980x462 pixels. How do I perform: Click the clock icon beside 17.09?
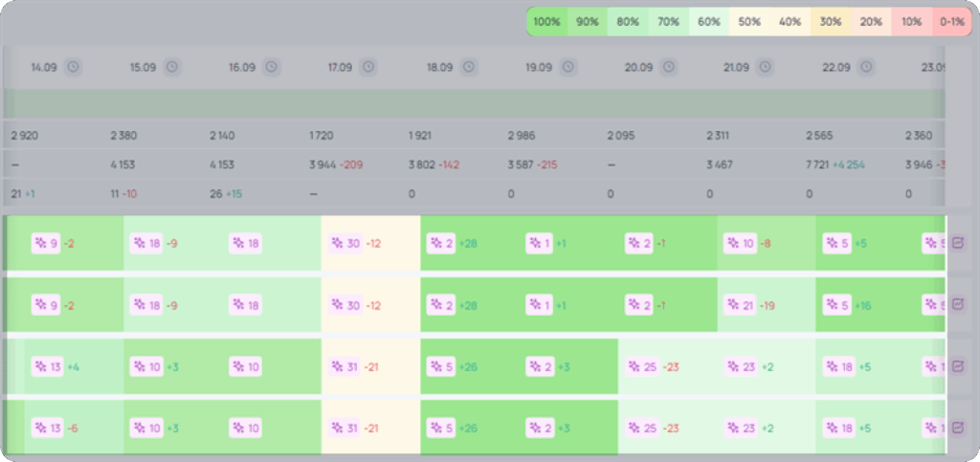click(x=368, y=67)
